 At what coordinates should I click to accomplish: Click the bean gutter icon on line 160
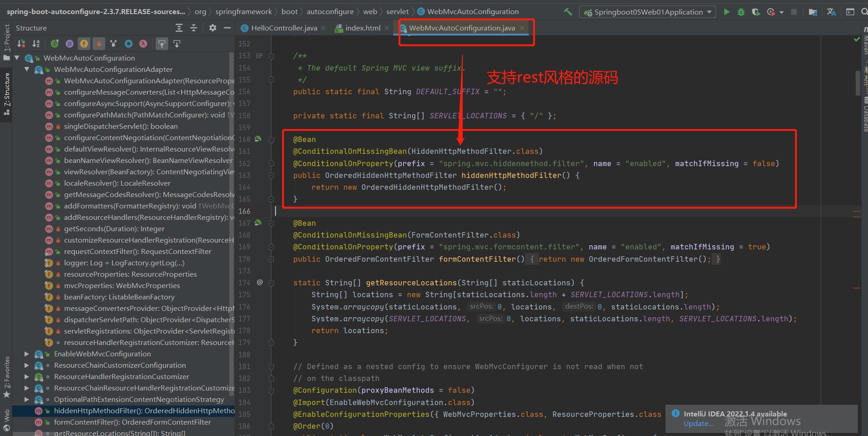[x=258, y=139]
